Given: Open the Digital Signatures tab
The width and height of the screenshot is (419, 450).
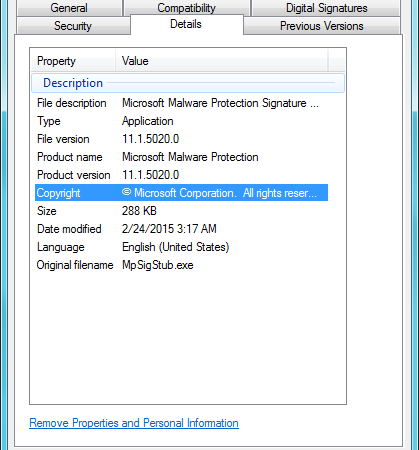Looking at the screenshot, I should click(326, 8).
